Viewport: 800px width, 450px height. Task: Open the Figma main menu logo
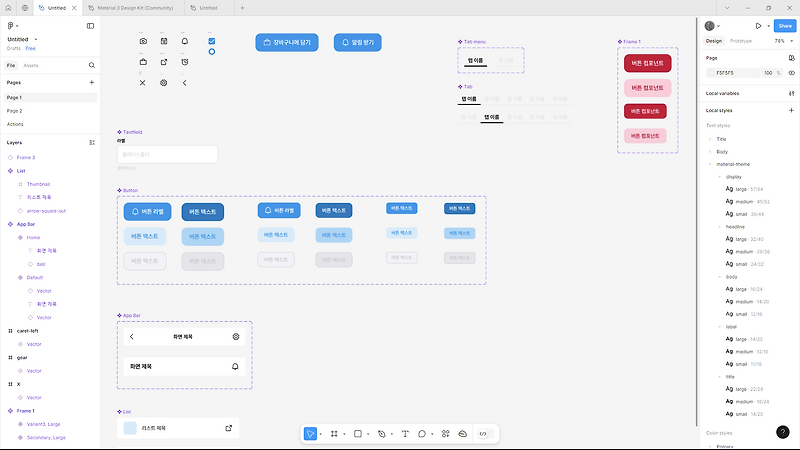coord(11,26)
